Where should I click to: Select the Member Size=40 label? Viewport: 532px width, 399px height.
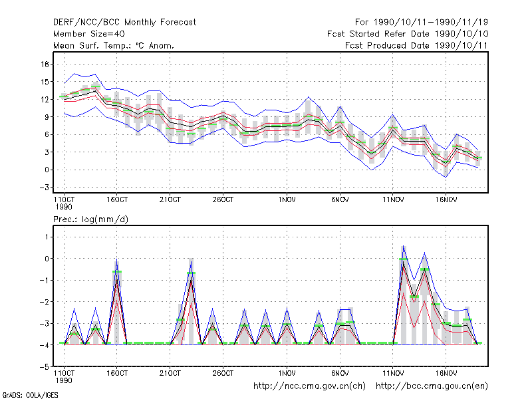89,34
